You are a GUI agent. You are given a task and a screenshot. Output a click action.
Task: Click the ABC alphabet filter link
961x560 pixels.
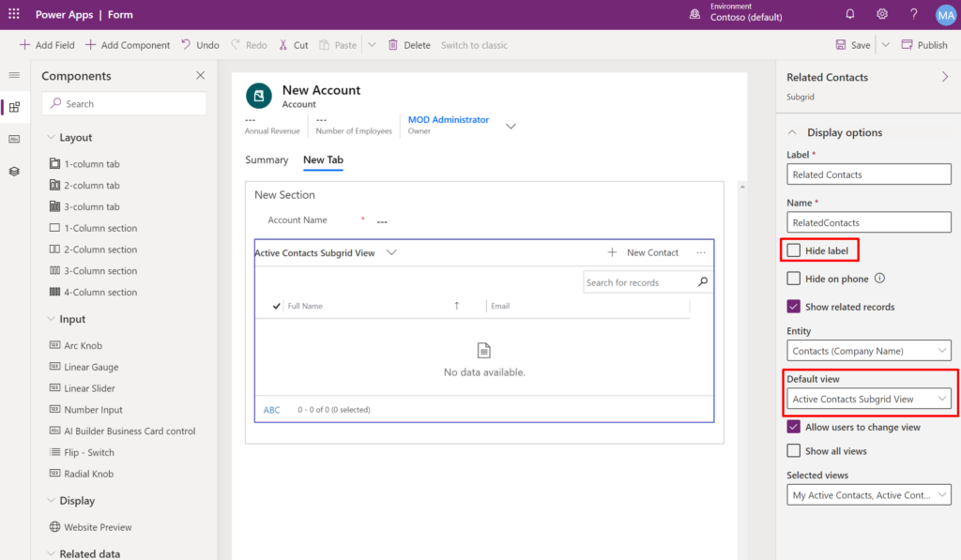click(271, 410)
